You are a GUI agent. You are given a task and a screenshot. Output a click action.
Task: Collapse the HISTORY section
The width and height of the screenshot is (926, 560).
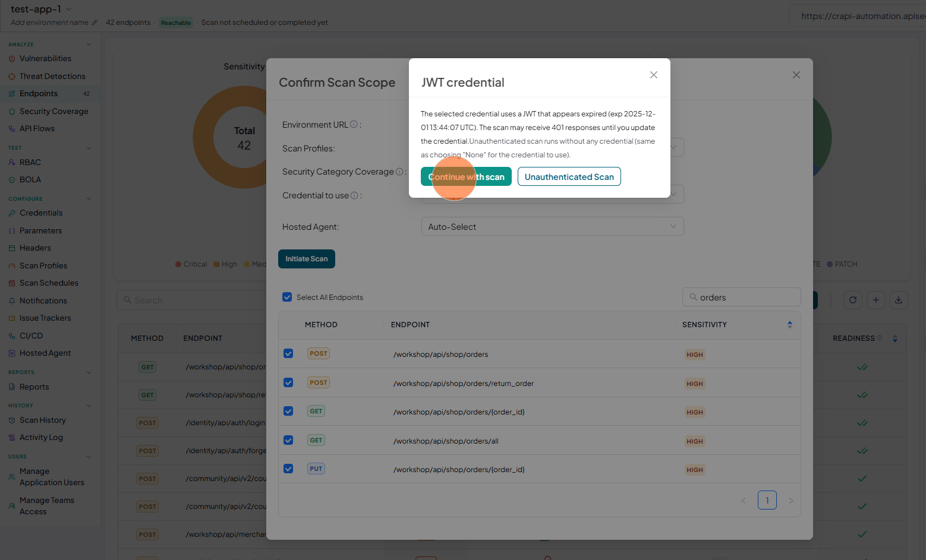point(89,406)
